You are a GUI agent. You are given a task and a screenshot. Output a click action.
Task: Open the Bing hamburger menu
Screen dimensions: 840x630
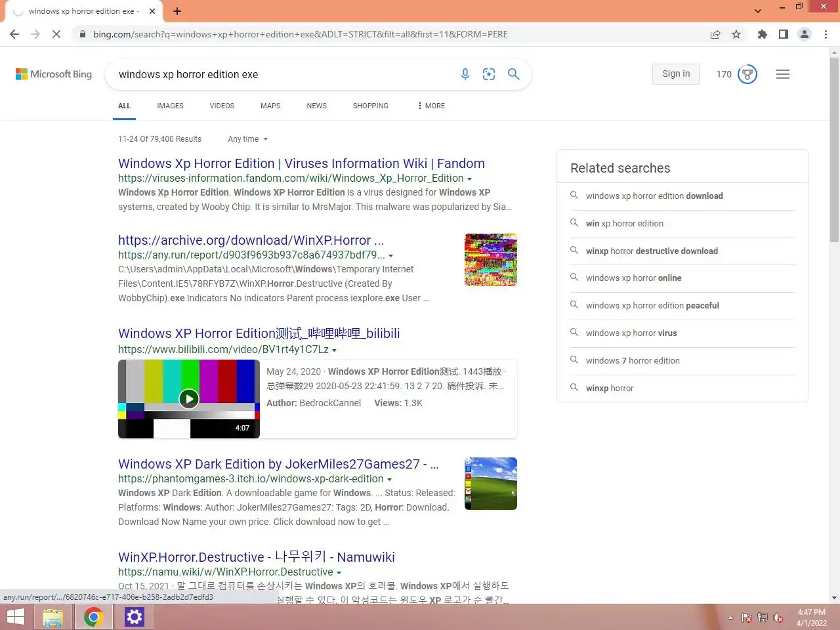[783, 74]
